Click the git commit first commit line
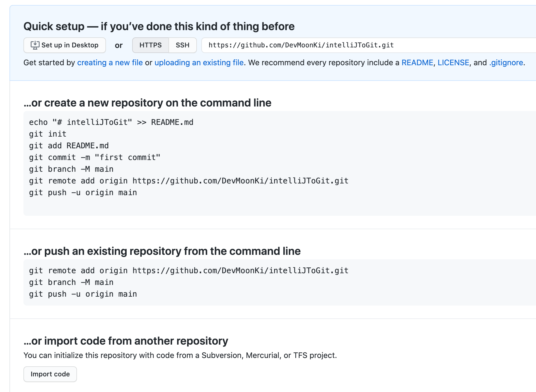 pos(95,158)
